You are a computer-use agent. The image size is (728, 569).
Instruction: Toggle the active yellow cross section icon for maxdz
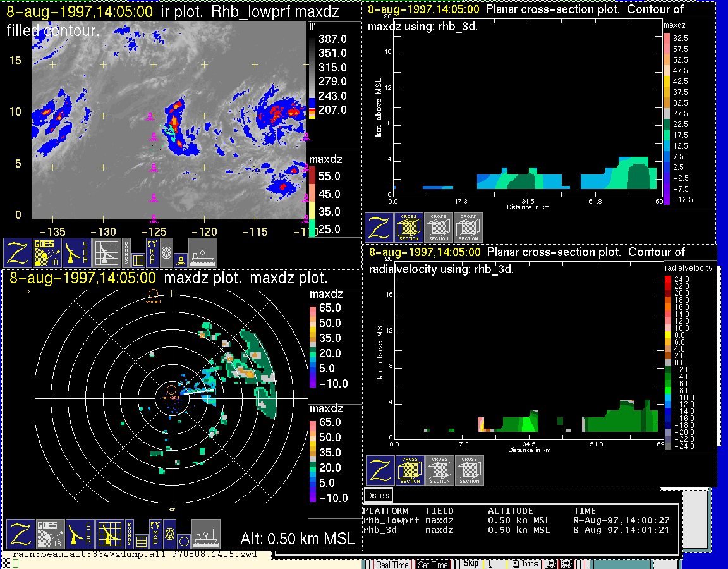[x=409, y=228]
